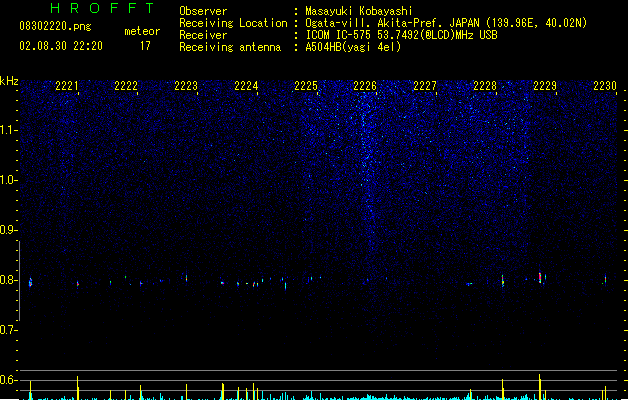Click the timestamp 02.08.30 22:20

[61, 46]
